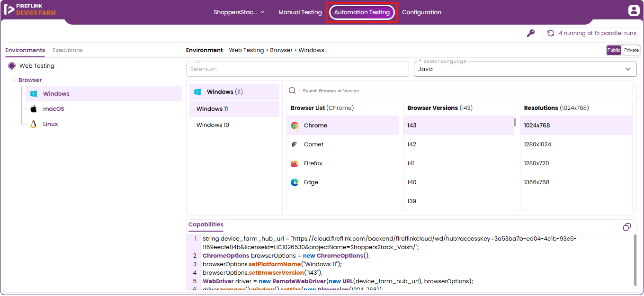The image size is (644, 296).
Task: Switch environment to Private
Action: (631, 50)
